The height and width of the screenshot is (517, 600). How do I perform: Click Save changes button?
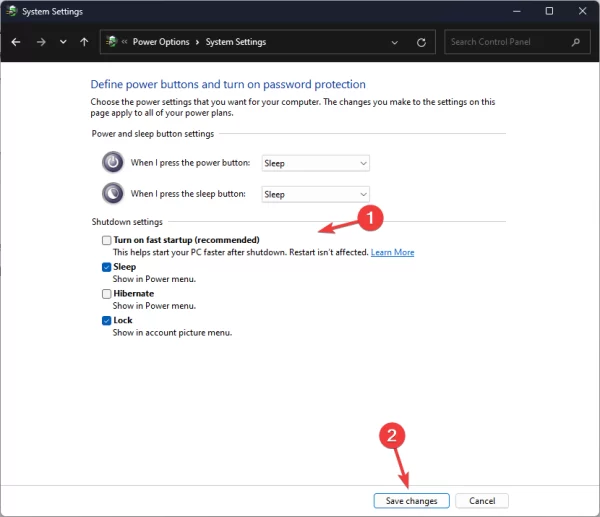411,501
